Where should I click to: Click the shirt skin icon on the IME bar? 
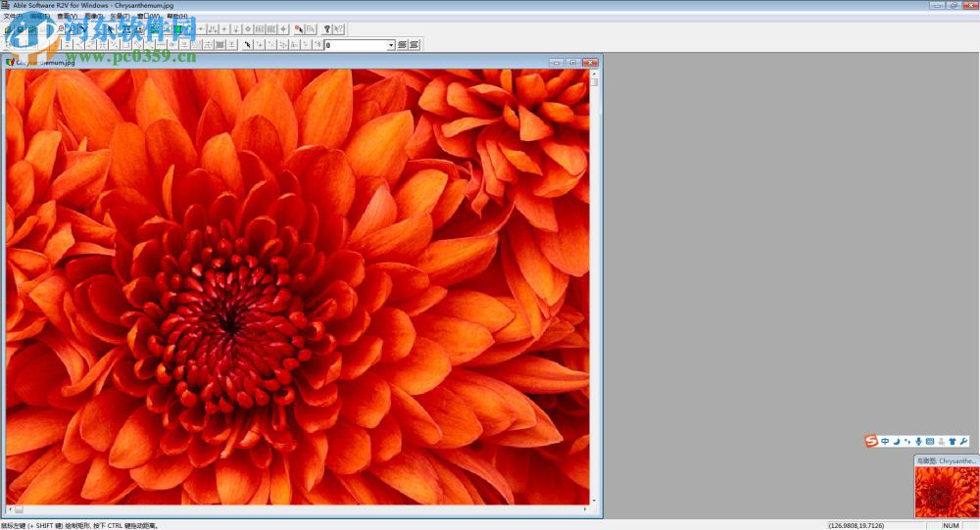953,441
